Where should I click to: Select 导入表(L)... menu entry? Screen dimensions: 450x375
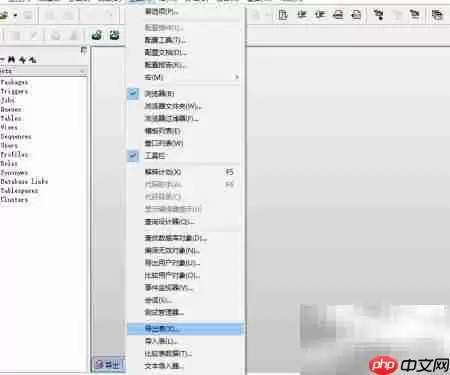184,341
